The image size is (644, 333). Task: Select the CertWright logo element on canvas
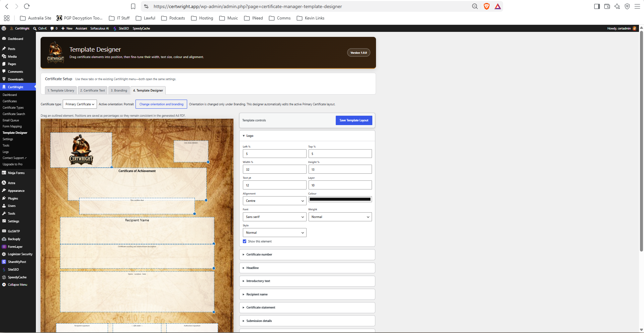pos(81,150)
